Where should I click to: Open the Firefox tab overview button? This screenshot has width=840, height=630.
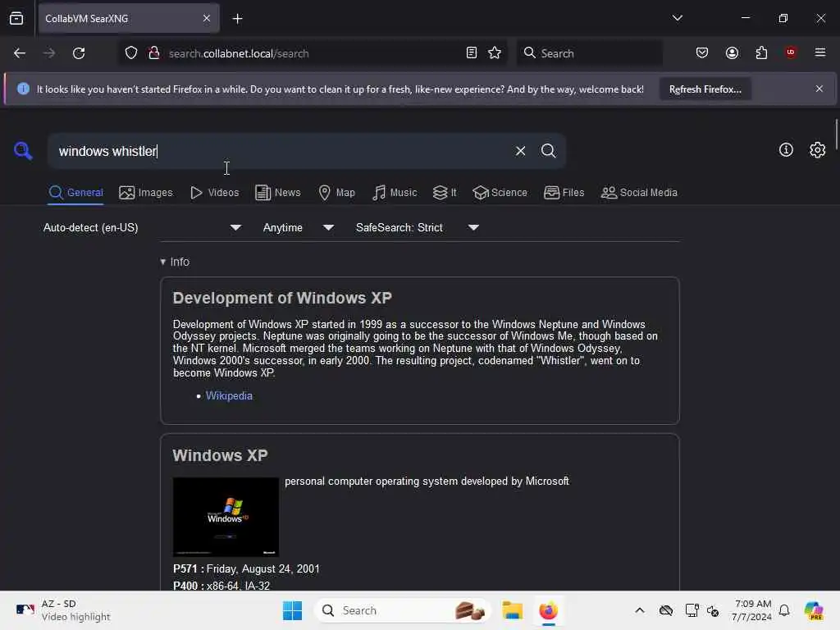[16, 18]
